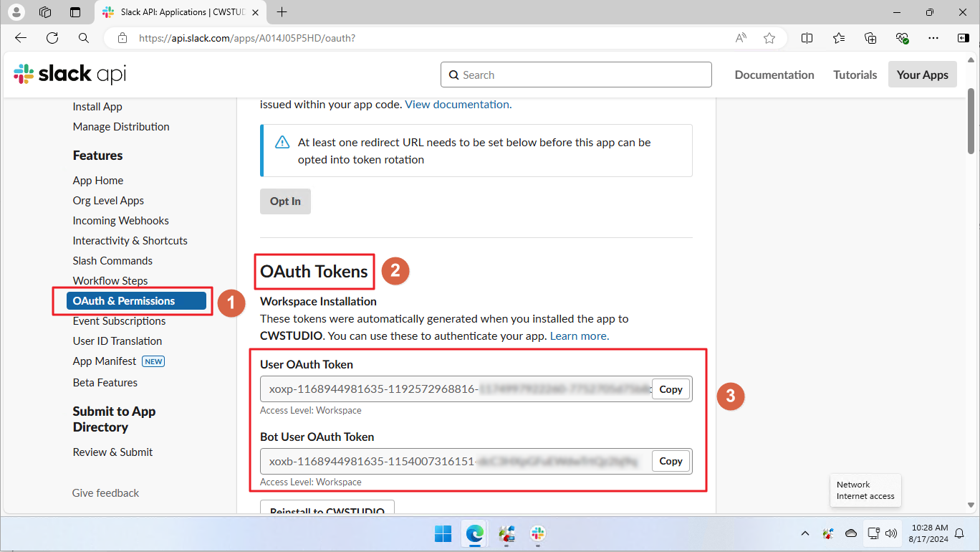Open the Documentation menu item
The width and height of the screenshot is (980, 552).
[x=774, y=75]
